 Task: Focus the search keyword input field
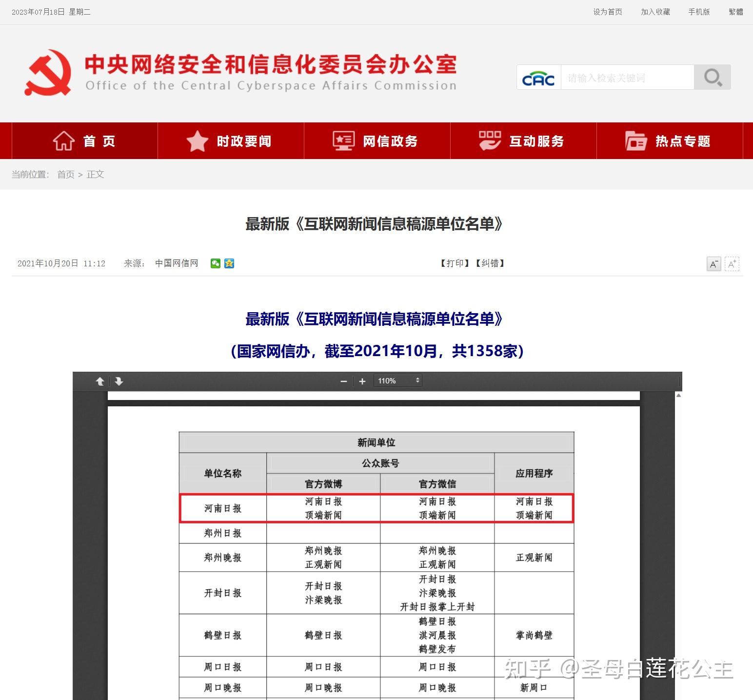point(628,78)
